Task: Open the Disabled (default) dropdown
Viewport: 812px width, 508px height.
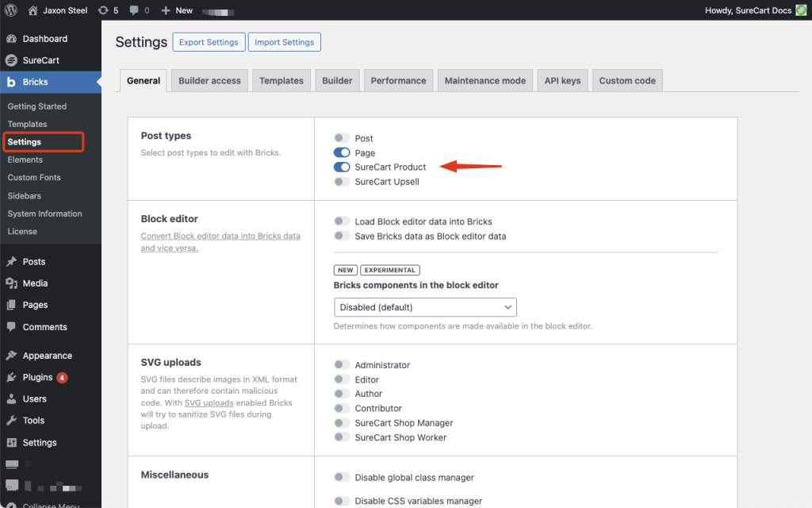Action: pyautogui.click(x=425, y=307)
